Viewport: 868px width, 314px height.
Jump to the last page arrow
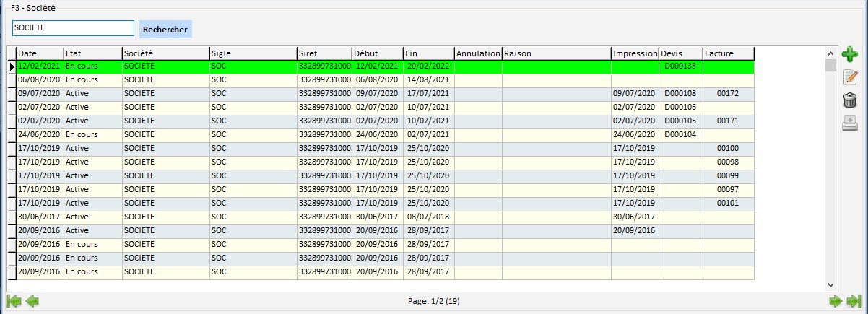tap(854, 301)
